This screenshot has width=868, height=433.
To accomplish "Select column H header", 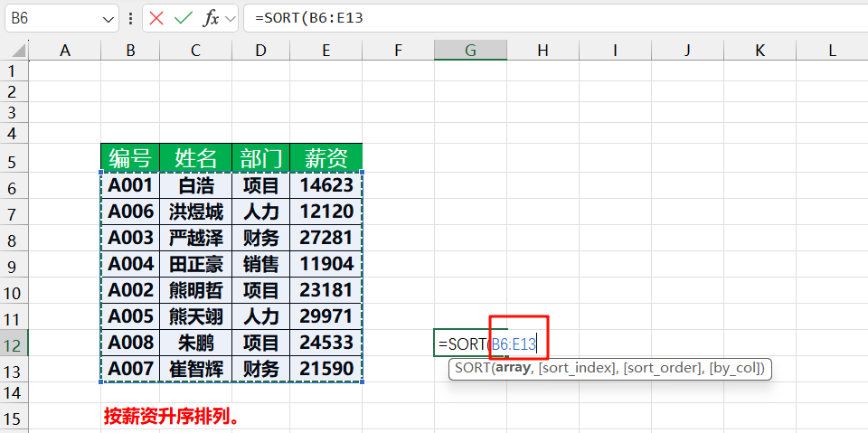I will pyautogui.click(x=543, y=51).
